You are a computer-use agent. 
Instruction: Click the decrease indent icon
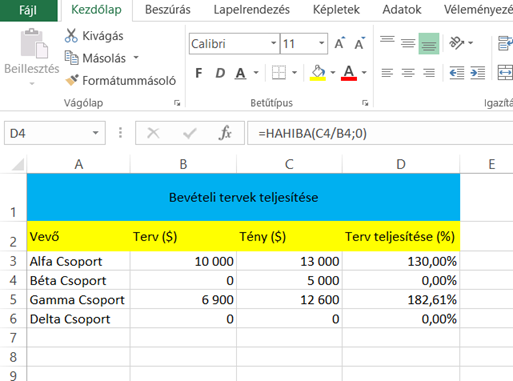pos(457,72)
